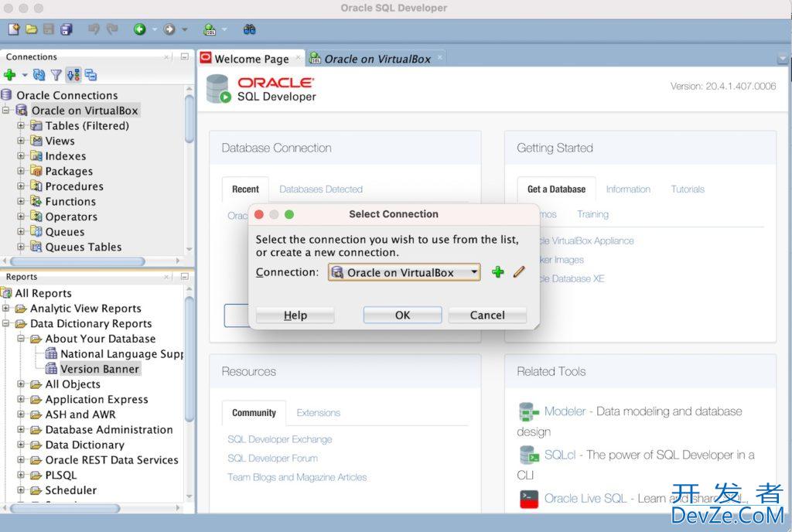Open dropdown beside New Connection plus icon

pyautogui.click(x=24, y=75)
